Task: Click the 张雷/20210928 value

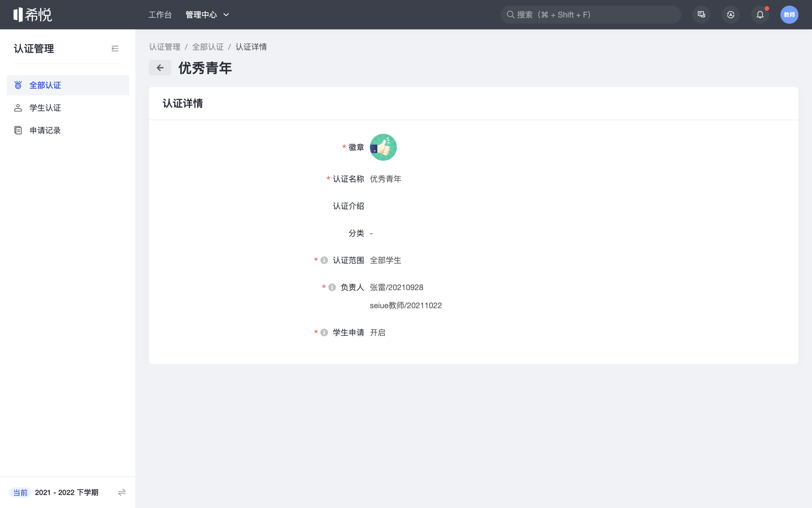Action: click(396, 288)
